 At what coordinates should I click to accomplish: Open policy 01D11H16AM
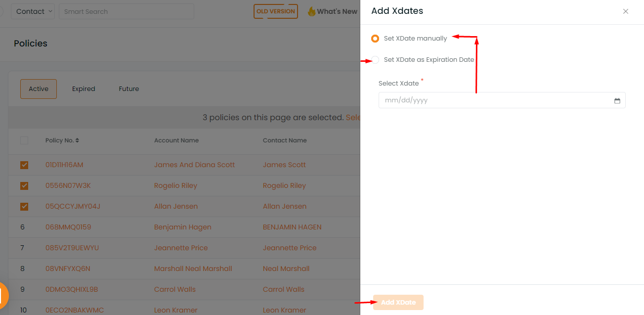click(x=64, y=165)
